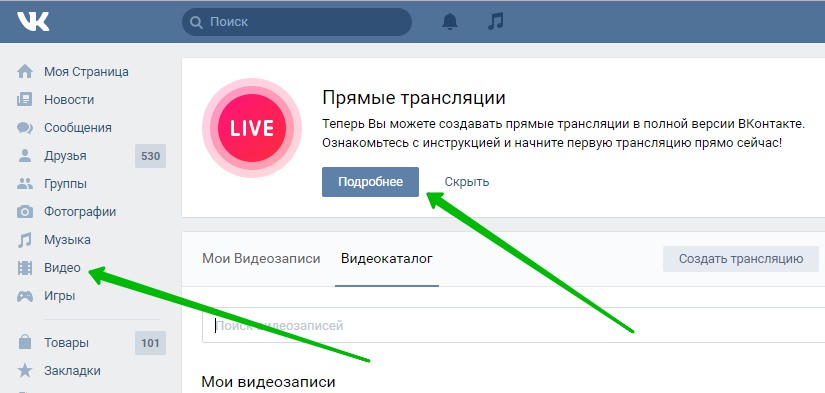Image resolution: width=825 pixels, height=393 pixels.
Task: Click the Подробнее button
Action: pos(370,182)
